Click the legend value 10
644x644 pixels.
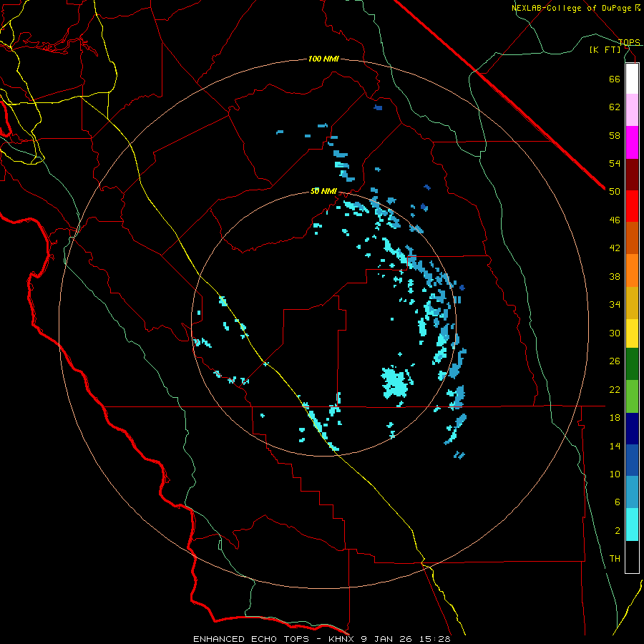tap(615, 474)
